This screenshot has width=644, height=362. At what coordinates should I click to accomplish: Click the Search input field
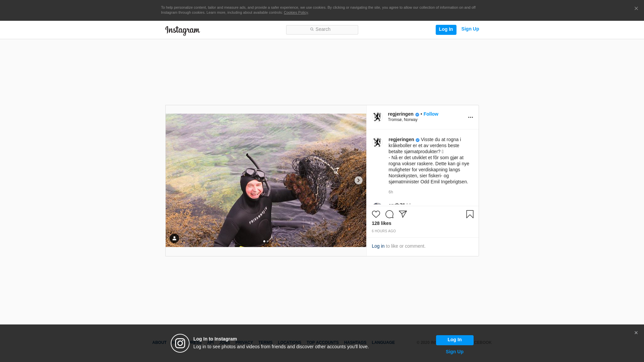coord(322,30)
